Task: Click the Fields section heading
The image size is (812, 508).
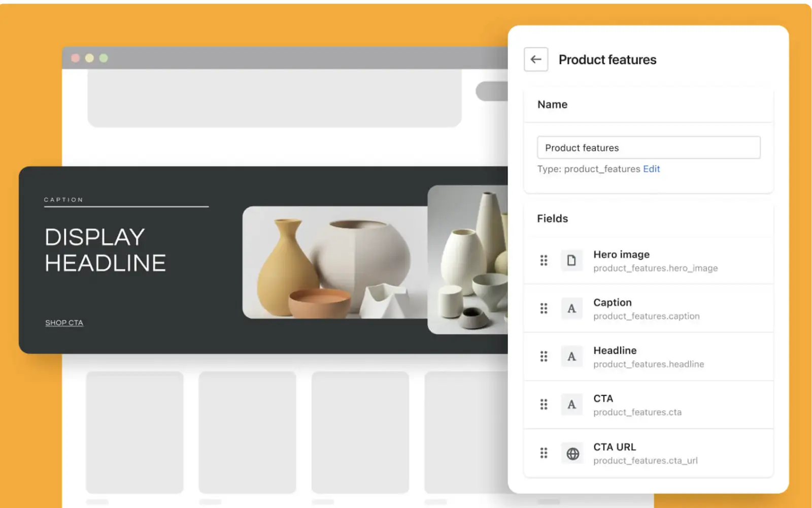Action: 552,218
